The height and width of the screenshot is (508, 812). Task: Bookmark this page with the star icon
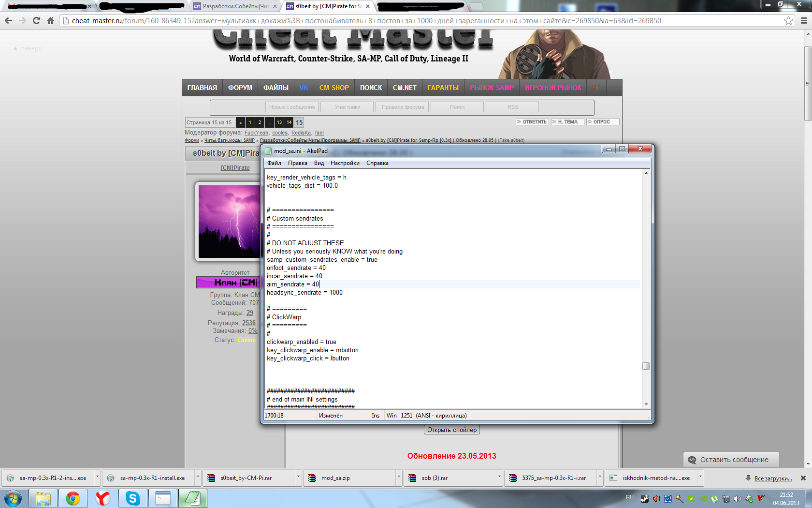788,20
